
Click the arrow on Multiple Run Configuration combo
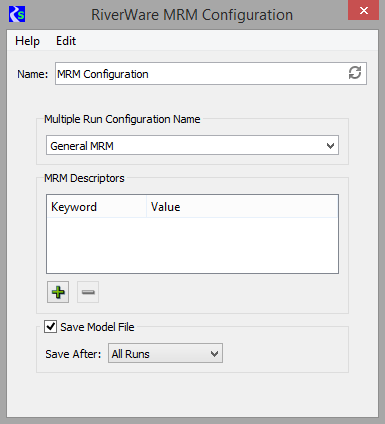(330, 146)
